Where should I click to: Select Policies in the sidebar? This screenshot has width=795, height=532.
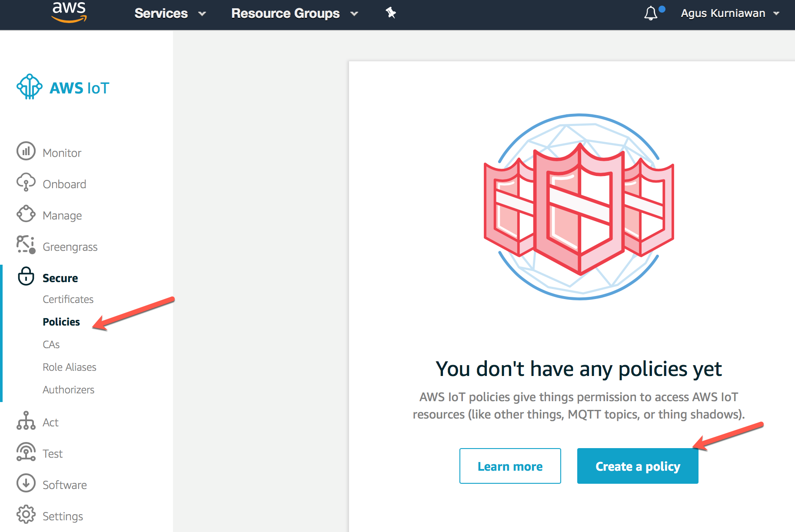click(61, 322)
